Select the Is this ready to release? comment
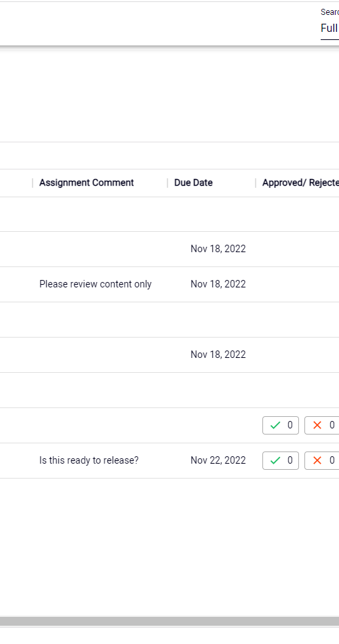This screenshot has width=339, height=644. pos(89,460)
